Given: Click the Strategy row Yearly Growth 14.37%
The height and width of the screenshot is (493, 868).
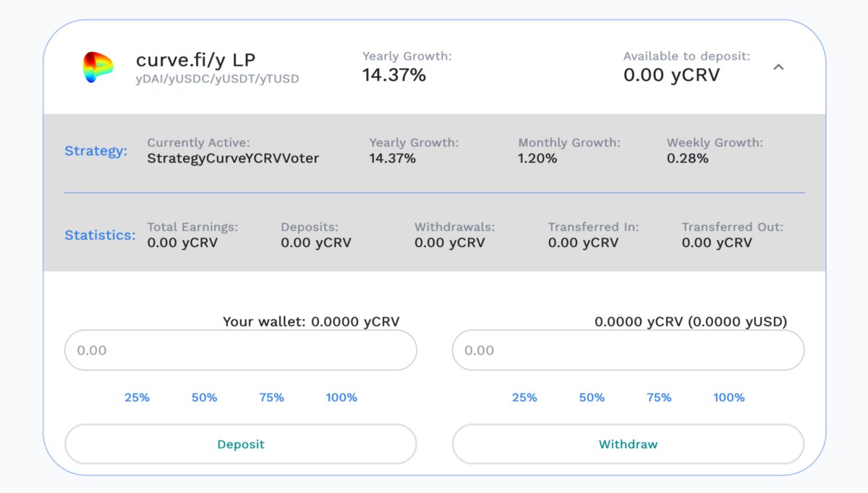Looking at the screenshot, I should (x=393, y=158).
